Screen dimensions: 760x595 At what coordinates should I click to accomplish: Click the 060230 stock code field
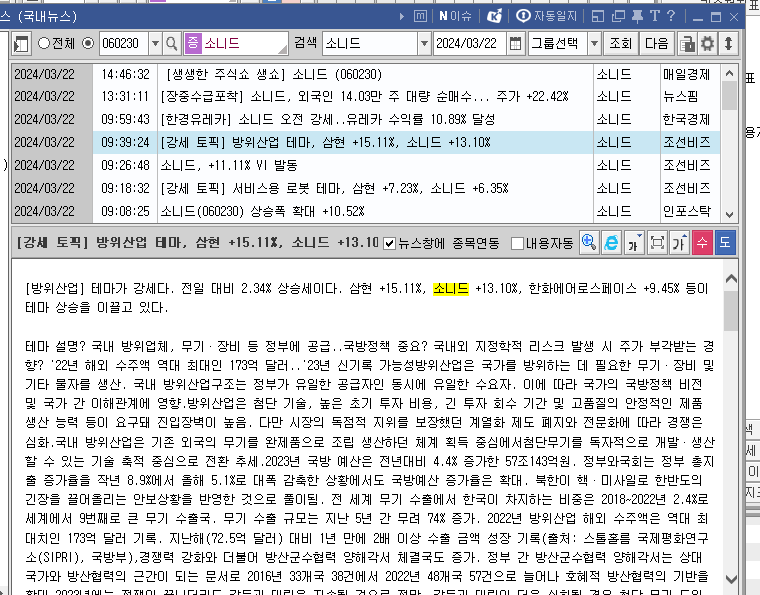click(x=124, y=44)
